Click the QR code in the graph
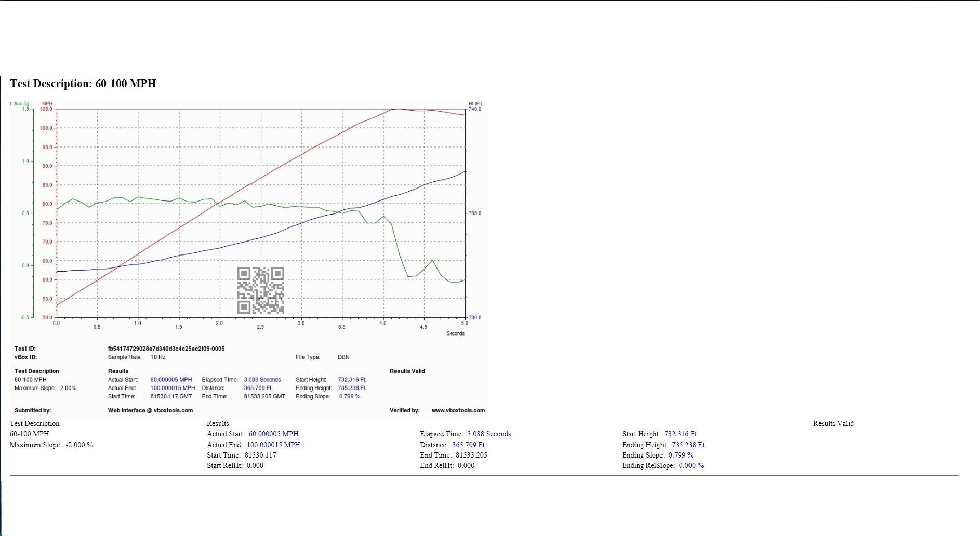This screenshot has width=980, height=536. [x=261, y=290]
